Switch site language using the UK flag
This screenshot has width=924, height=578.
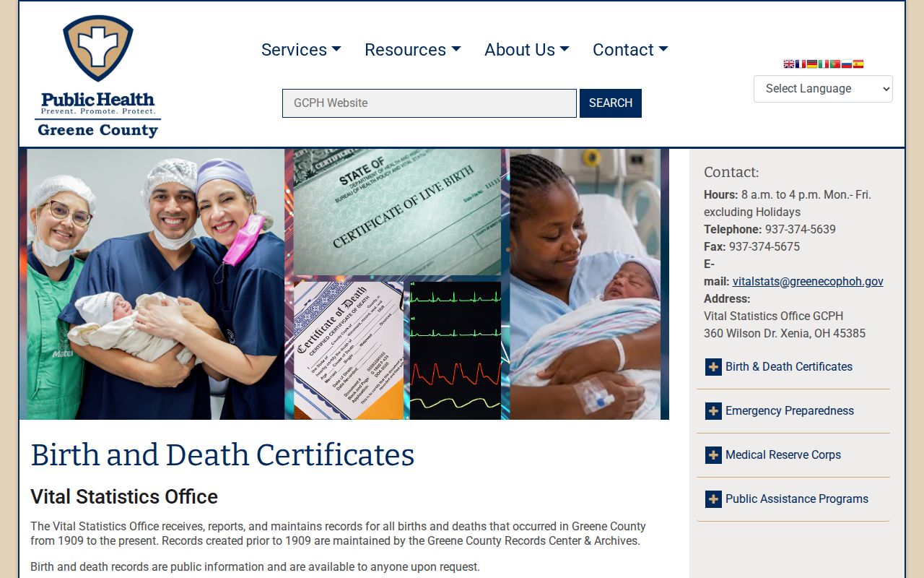pos(788,64)
